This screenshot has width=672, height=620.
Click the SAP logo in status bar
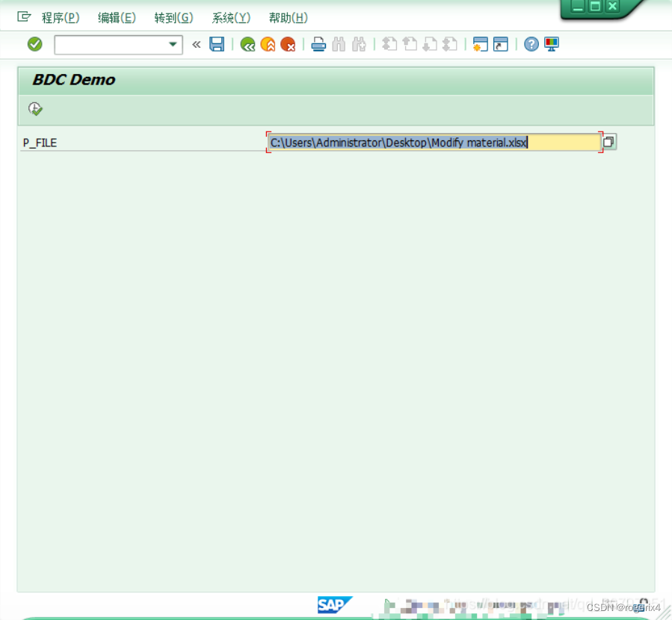pos(335,604)
